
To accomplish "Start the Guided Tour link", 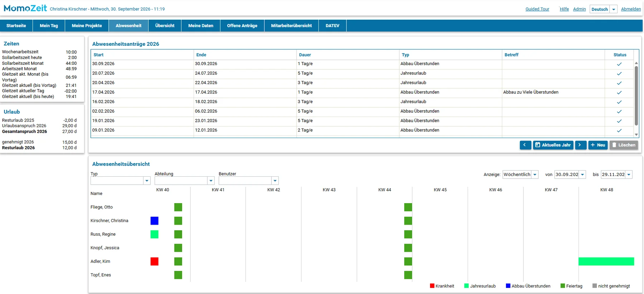I will pos(537,9).
